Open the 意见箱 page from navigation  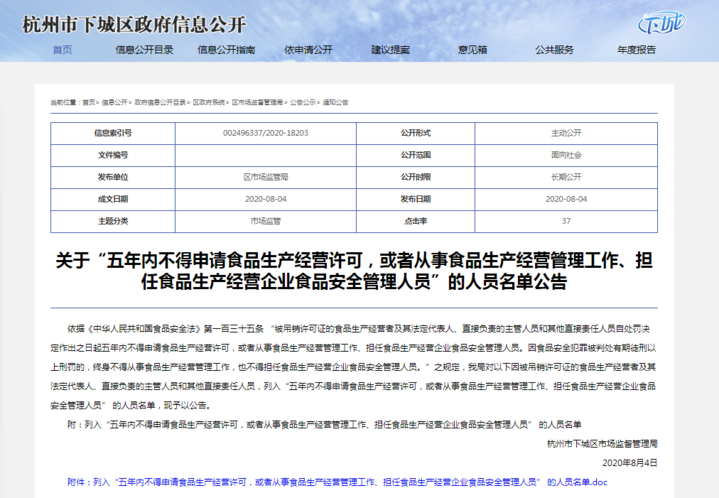point(472,49)
